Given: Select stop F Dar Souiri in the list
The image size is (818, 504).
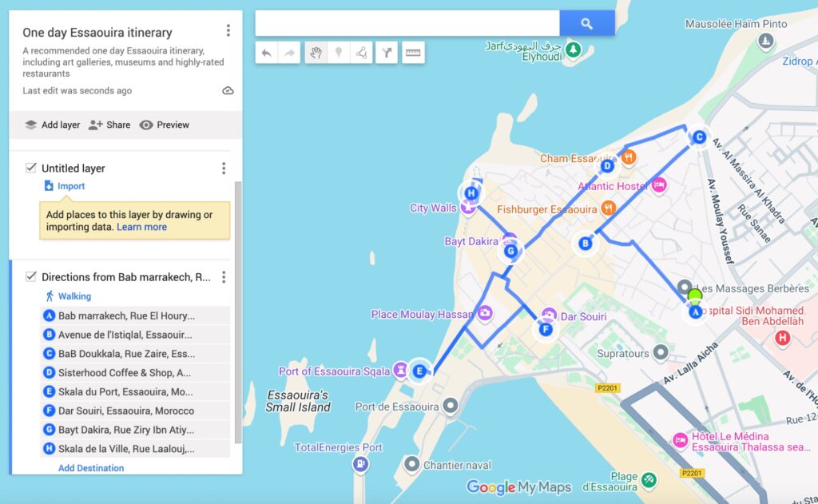Looking at the screenshot, I should pos(135,411).
